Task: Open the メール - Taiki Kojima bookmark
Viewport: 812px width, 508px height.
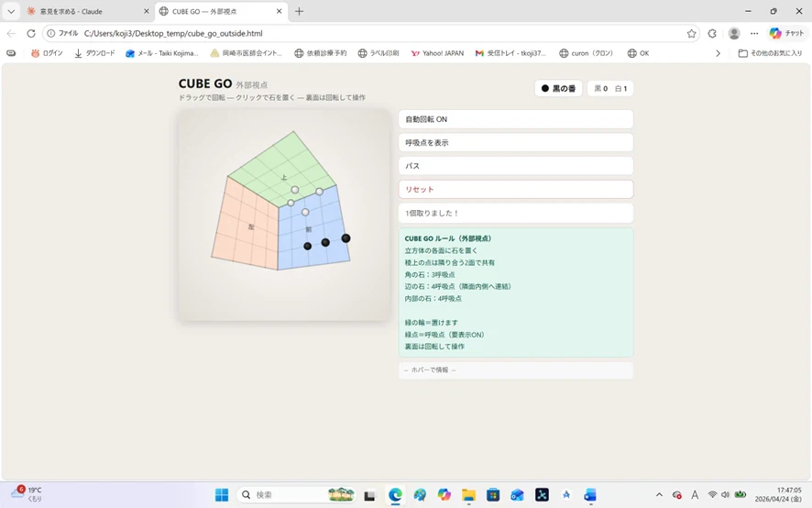Action: pos(162,53)
